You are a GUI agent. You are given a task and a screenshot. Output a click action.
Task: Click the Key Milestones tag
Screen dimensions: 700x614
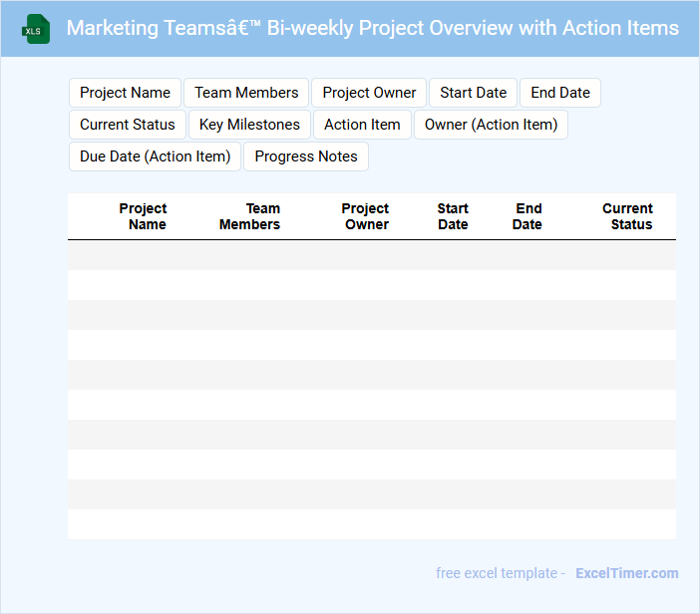point(249,125)
